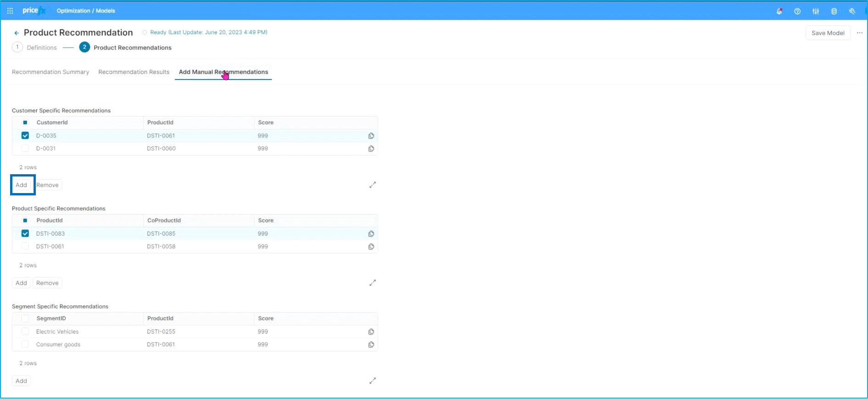Click the Save Model button
The width and height of the screenshot is (868, 399).
tap(828, 33)
